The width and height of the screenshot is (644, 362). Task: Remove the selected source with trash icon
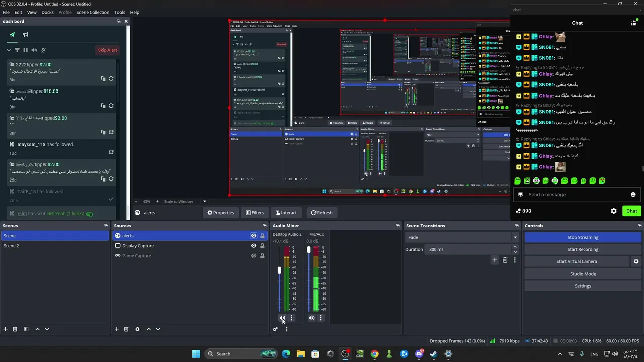pyautogui.click(x=126, y=329)
